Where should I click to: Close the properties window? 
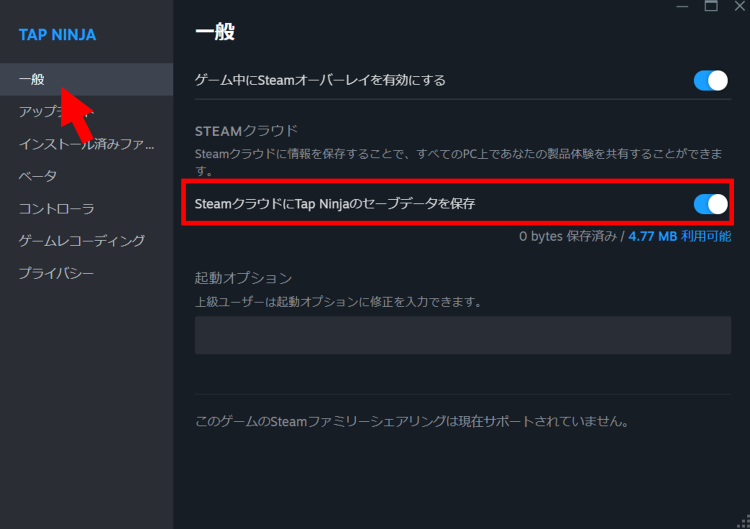739,6
